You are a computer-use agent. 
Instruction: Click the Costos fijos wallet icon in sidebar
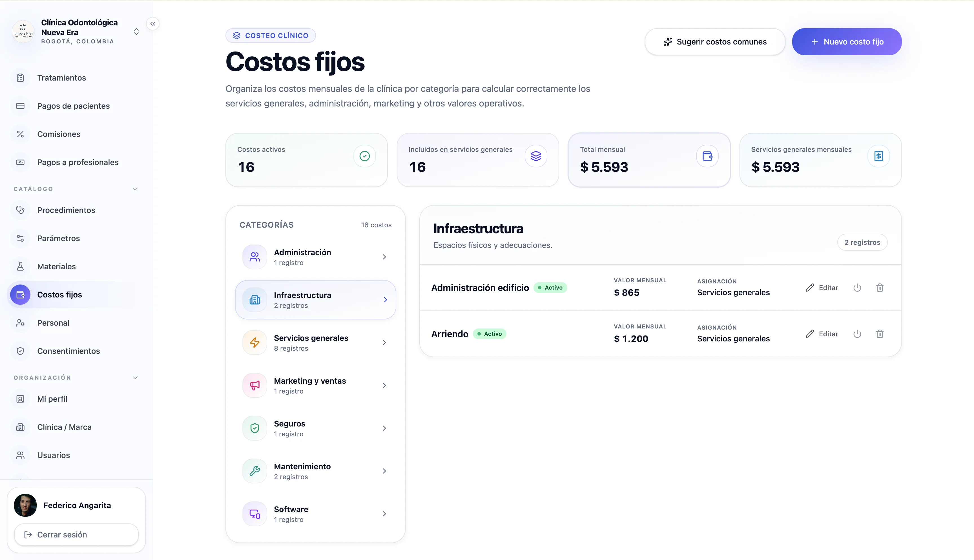[x=20, y=295]
